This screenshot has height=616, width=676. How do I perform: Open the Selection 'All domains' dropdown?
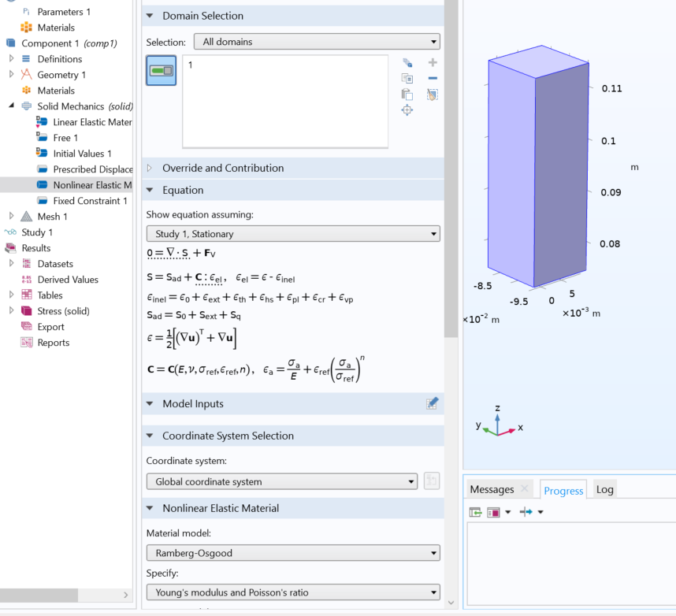tap(317, 42)
